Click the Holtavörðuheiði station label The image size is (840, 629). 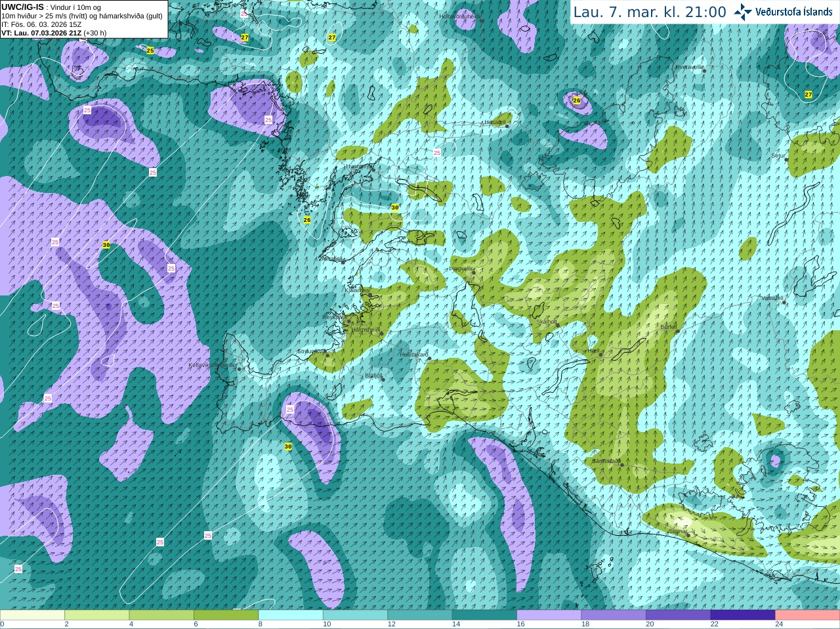(x=459, y=16)
